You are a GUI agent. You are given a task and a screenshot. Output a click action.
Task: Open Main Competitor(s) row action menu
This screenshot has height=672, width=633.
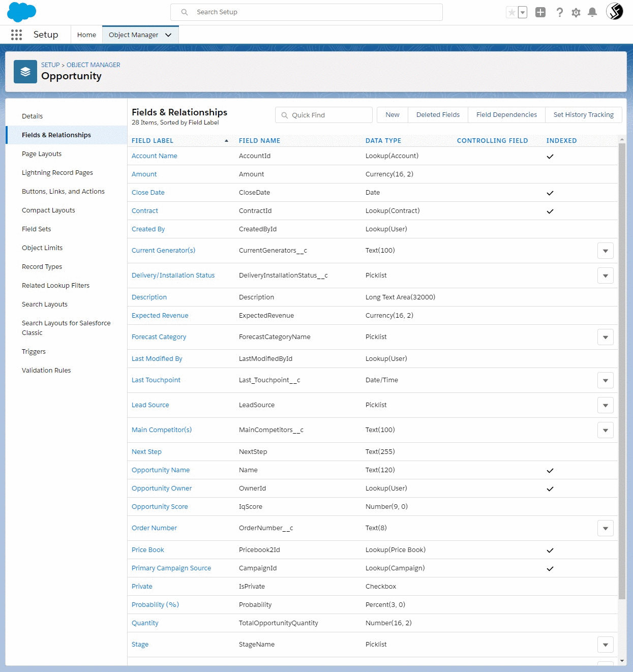(605, 430)
